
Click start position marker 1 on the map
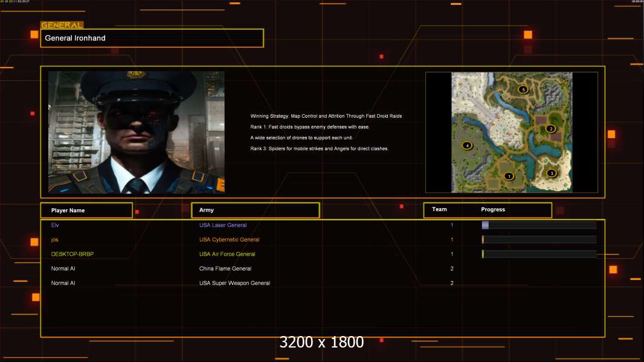click(509, 176)
